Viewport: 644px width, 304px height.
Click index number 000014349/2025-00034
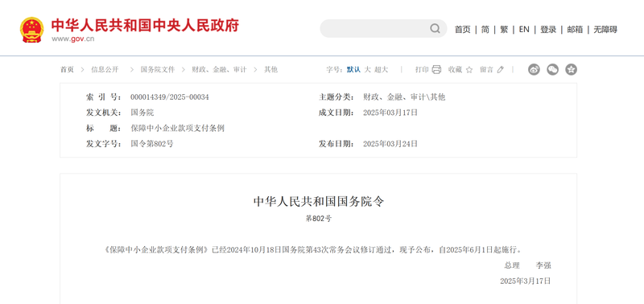pyautogui.click(x=170, y=97)
